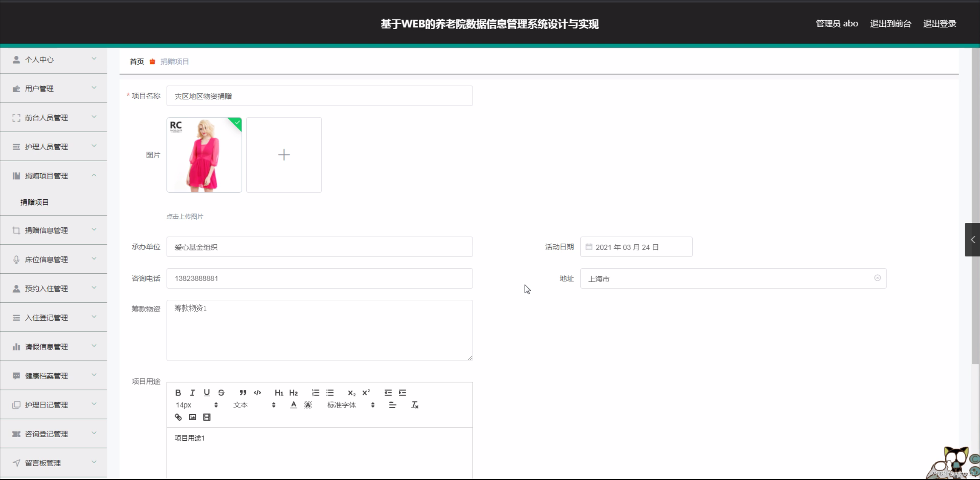Screen dimensions: 980x480
Task: Open the text color picker
Action: tap(293, 405)
